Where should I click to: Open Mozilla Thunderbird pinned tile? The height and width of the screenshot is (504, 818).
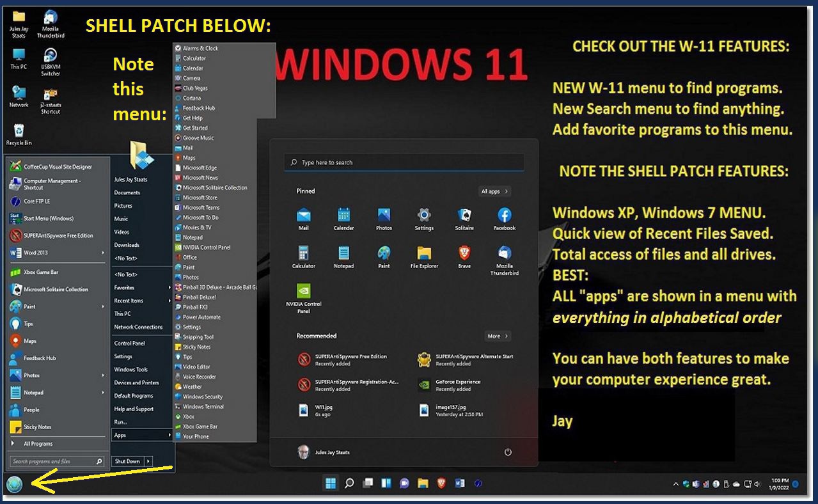tap(504, 260)
